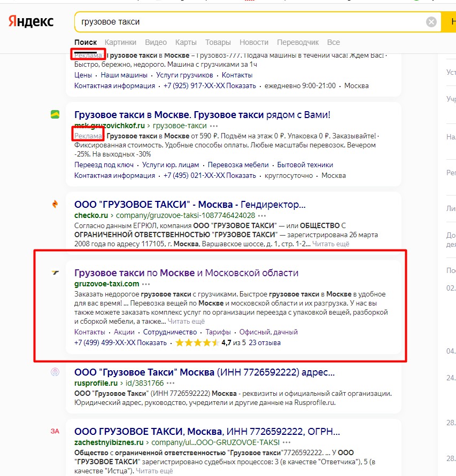Click the Переезд под ключ sitelink
The height and width of the screenshot is (476, 456).
[104, 165]
